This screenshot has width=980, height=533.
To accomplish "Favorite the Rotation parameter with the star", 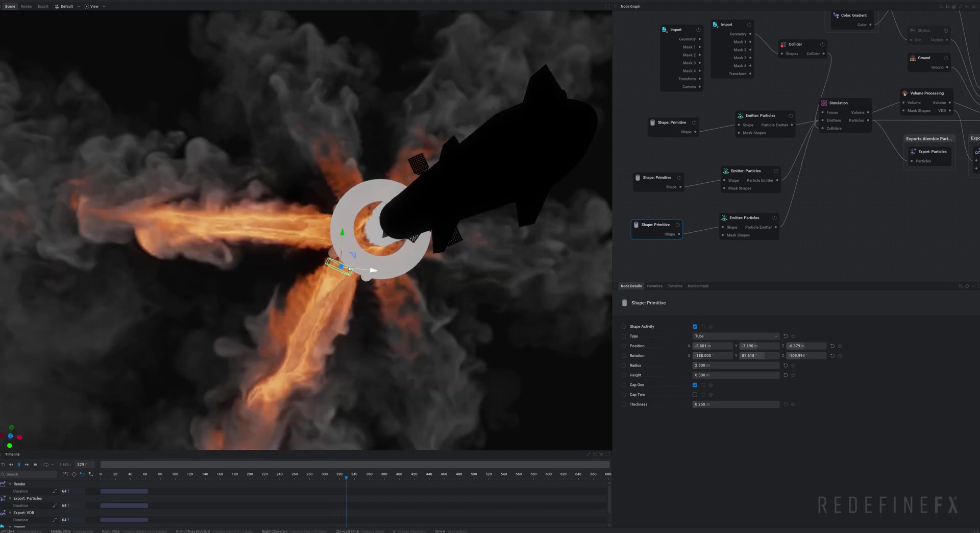I will pos(840,356).
